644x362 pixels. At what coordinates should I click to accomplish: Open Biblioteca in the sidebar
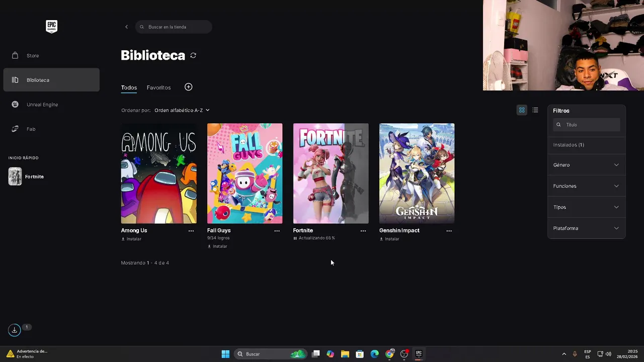pos(51,80)
